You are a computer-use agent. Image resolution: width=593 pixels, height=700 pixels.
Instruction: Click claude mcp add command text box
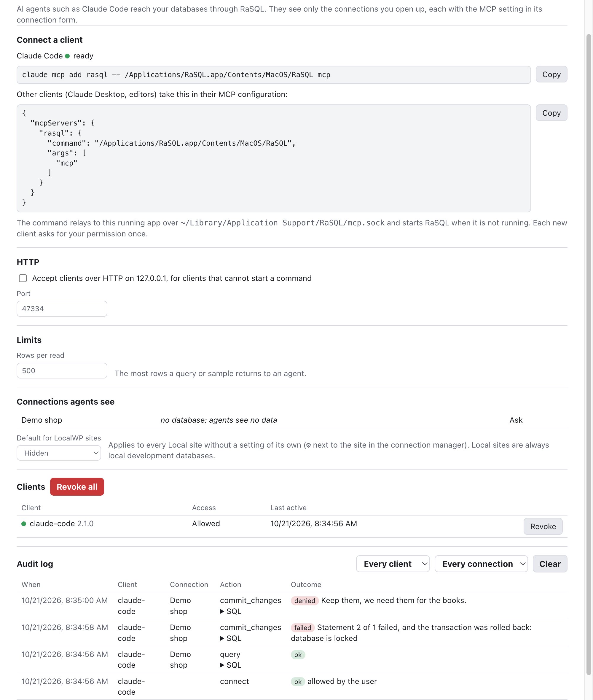pyautogui.click(x=274, y=75)
